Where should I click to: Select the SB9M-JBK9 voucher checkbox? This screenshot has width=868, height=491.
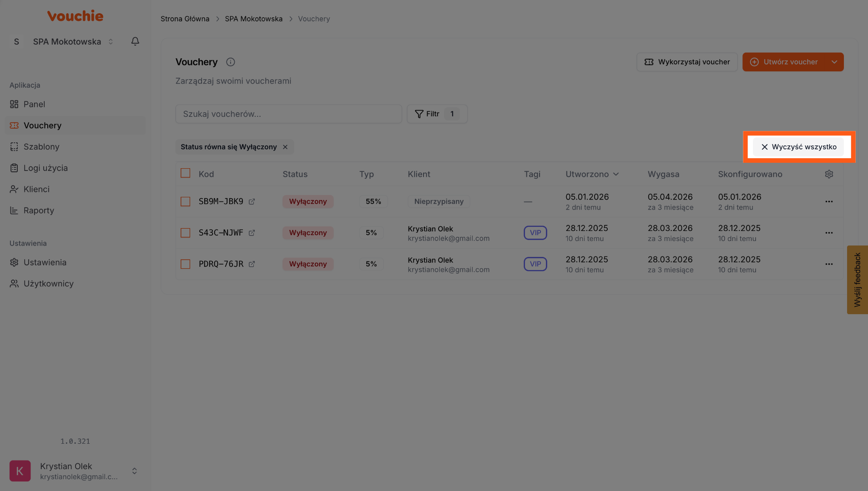[x=185, y=201]
